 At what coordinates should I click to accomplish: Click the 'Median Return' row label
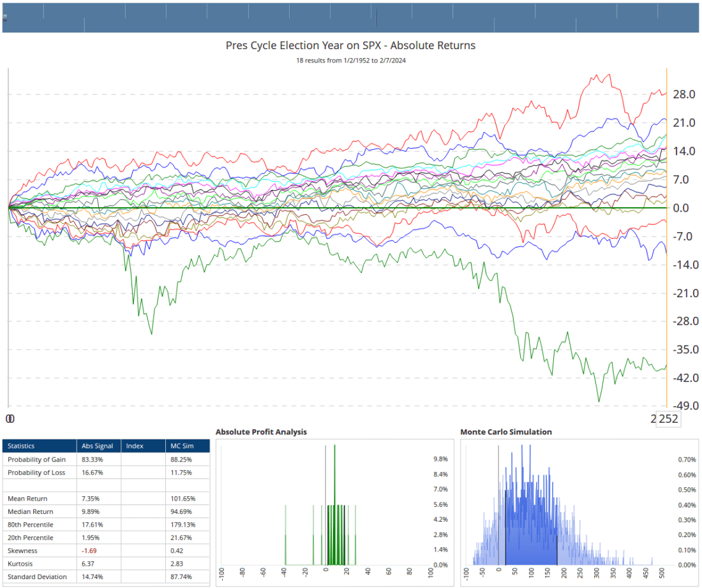[30, 511]
